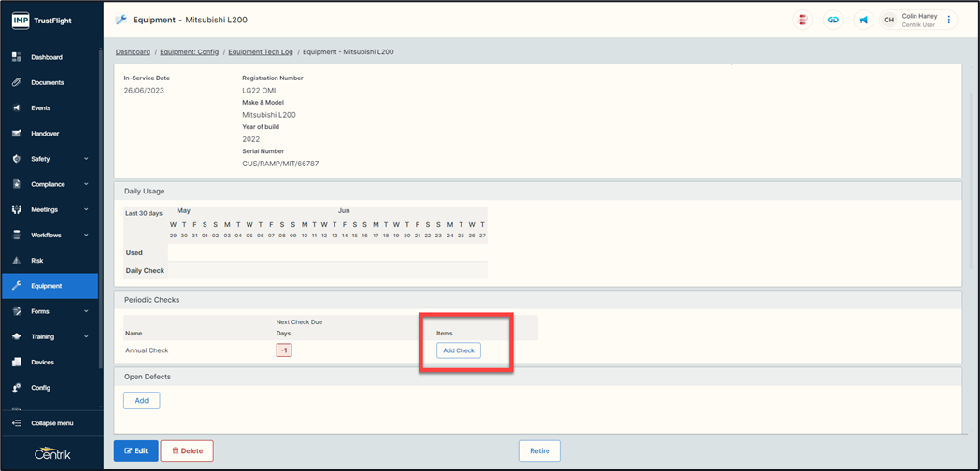Click the year of build 2022

(250, 139)
